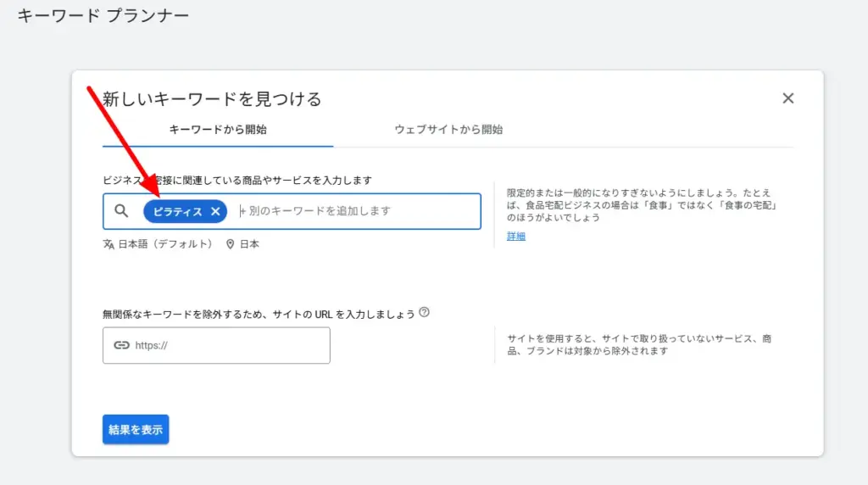Open the 詳細 link
Screen dimensions: 868x485
516,237
